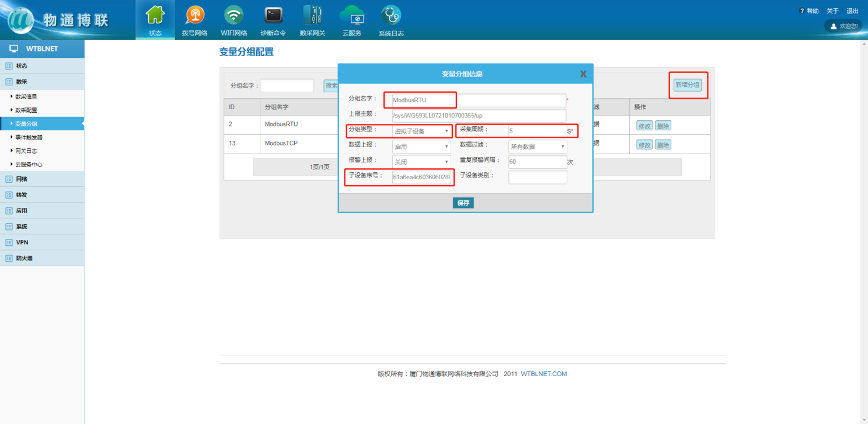Click the 保存 button in dialog
The width and height of the screenshot is (868, 424).
463,203
